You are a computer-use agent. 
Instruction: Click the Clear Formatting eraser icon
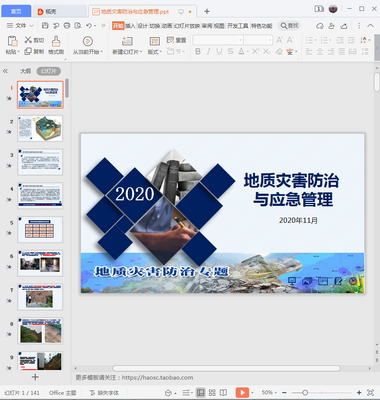click(x=279, y=52)
